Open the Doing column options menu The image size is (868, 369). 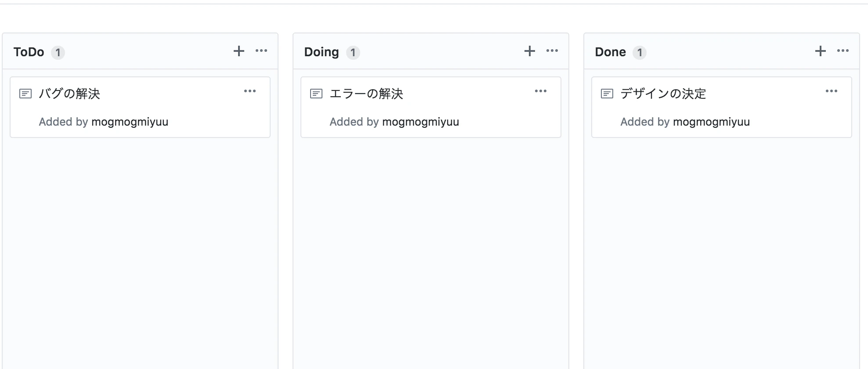[552, 51]
